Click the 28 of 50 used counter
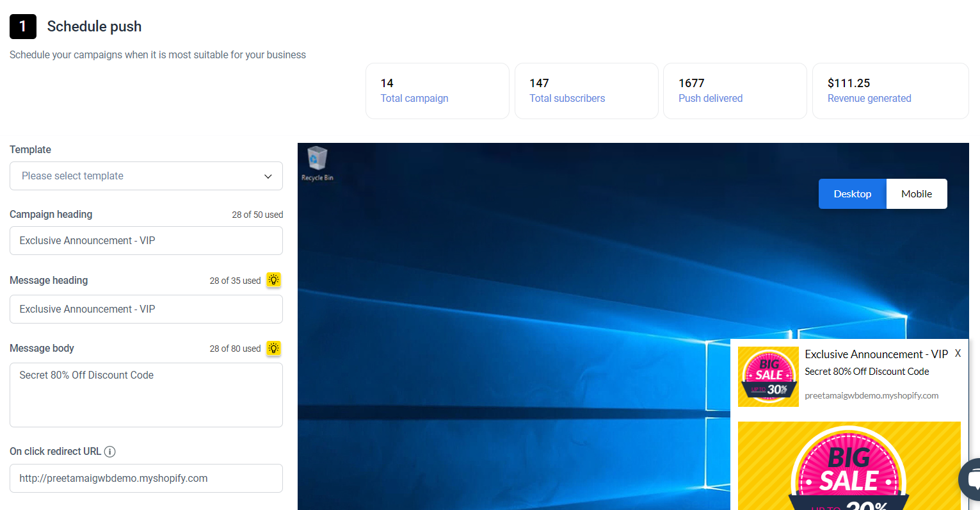Viewport: 980px width, 510px height. click(257, 215)
